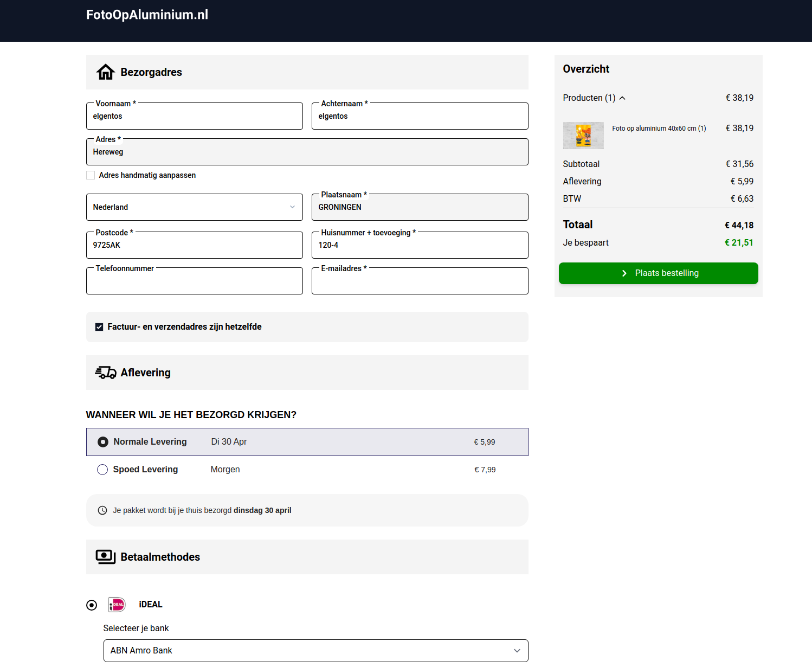
Task: Click into the Telefoonnummer field
Action: tap(194, 282)
